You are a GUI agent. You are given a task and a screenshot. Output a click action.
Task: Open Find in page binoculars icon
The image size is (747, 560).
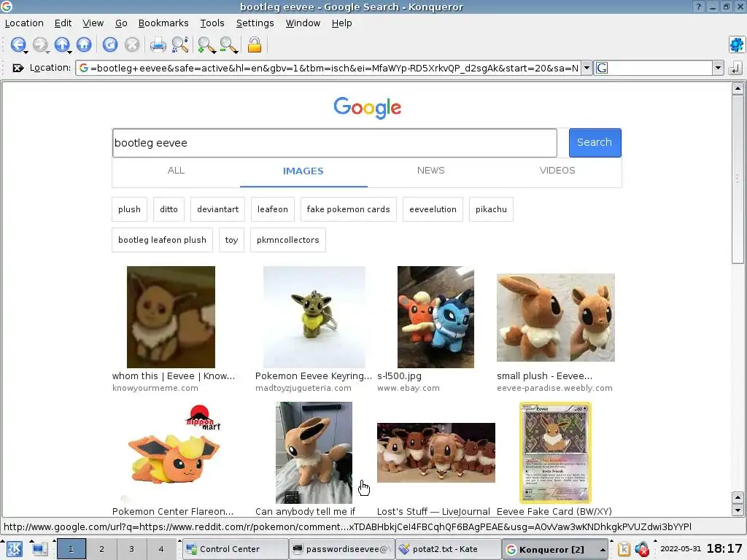180,44
